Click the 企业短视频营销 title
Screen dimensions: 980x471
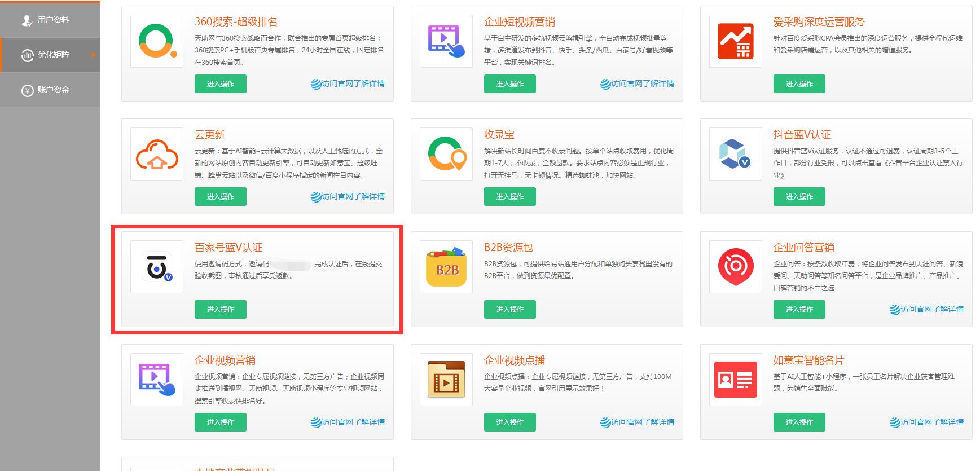click(x=520, y=22)
